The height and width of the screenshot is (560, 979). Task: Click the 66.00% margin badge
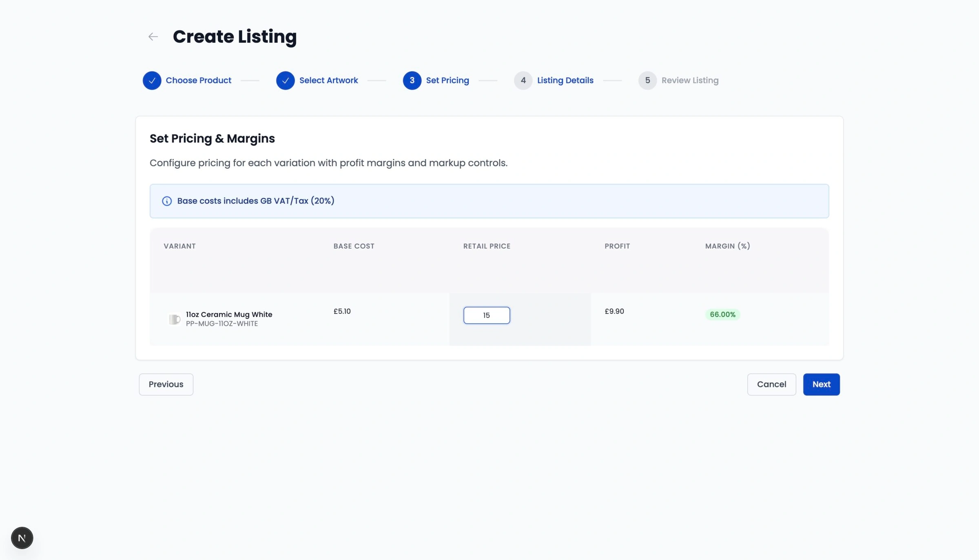[x=722, y=314]
